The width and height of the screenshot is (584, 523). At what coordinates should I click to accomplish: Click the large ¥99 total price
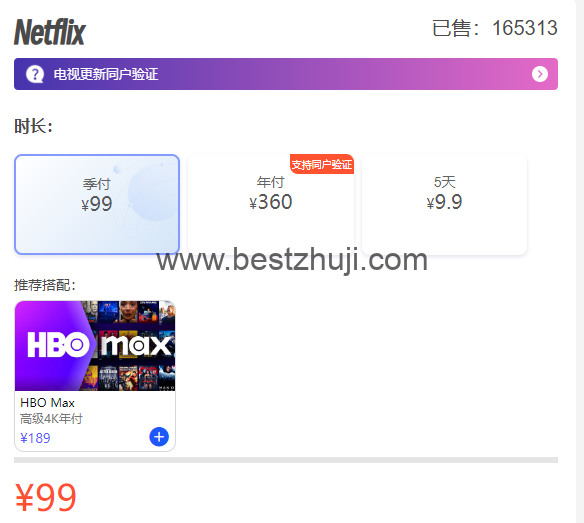point(45,497)
